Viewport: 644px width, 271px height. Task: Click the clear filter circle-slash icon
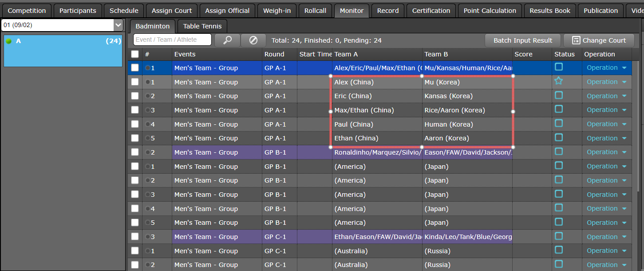[x=253, y=40]
